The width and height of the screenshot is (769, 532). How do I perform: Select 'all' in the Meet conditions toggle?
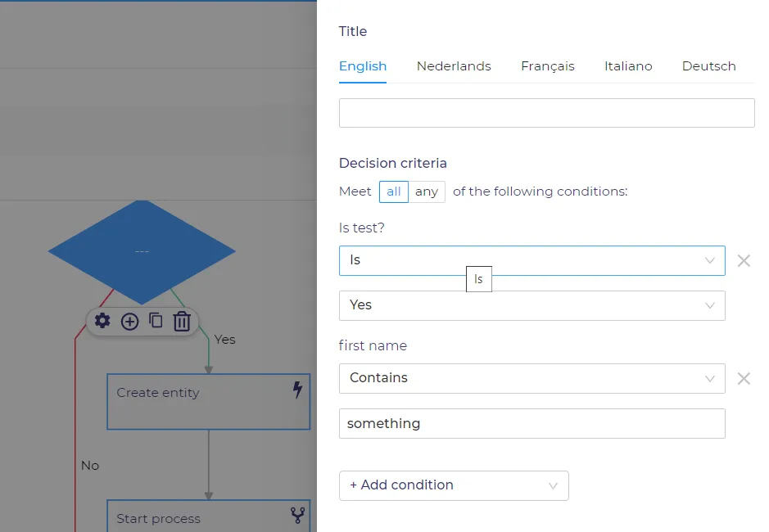coord(393,192)
